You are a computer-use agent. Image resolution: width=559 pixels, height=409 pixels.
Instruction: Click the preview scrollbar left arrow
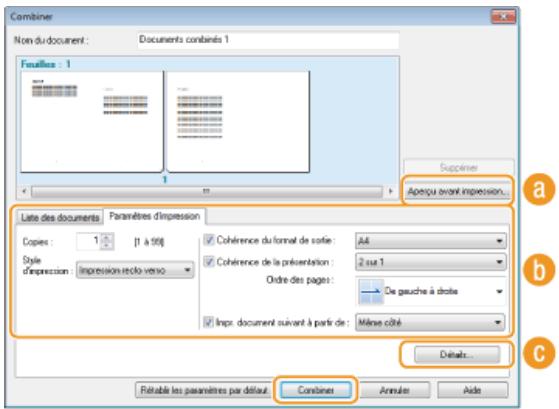coord(24,191)
